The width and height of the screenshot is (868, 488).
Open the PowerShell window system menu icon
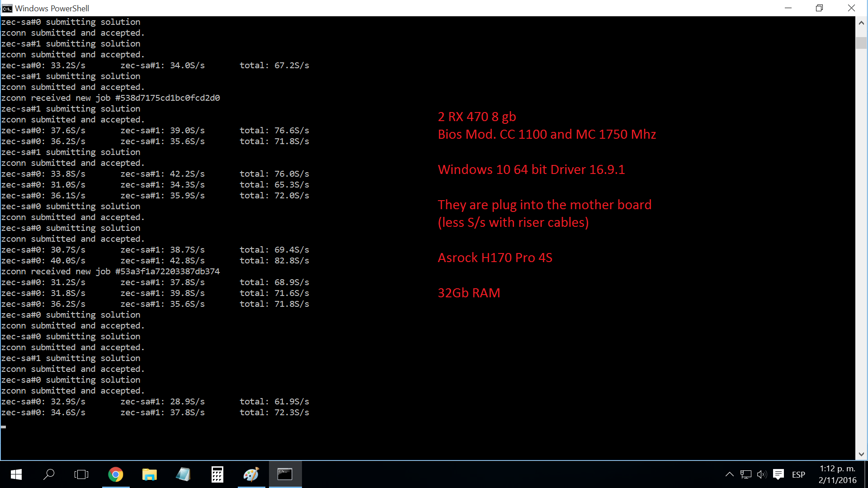pos(7,8)
